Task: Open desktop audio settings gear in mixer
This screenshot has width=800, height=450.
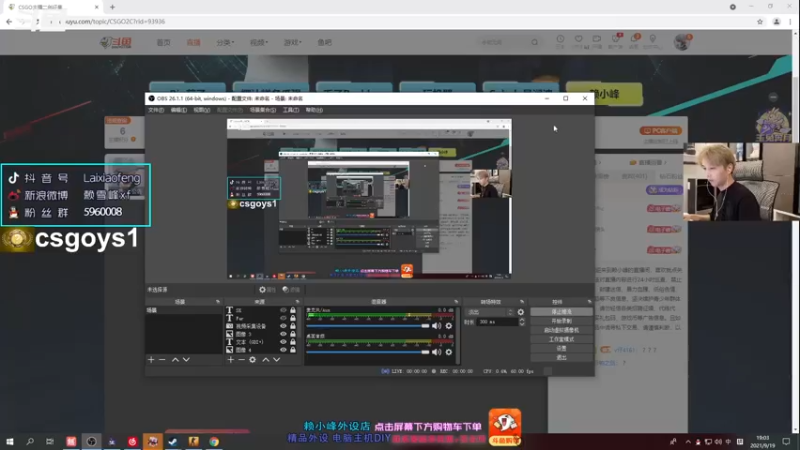Action: (x=448, y=352)
